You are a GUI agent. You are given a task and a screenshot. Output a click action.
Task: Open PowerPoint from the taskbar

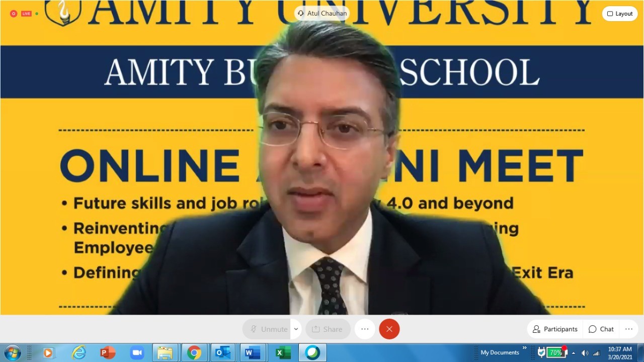pos(108,353)
